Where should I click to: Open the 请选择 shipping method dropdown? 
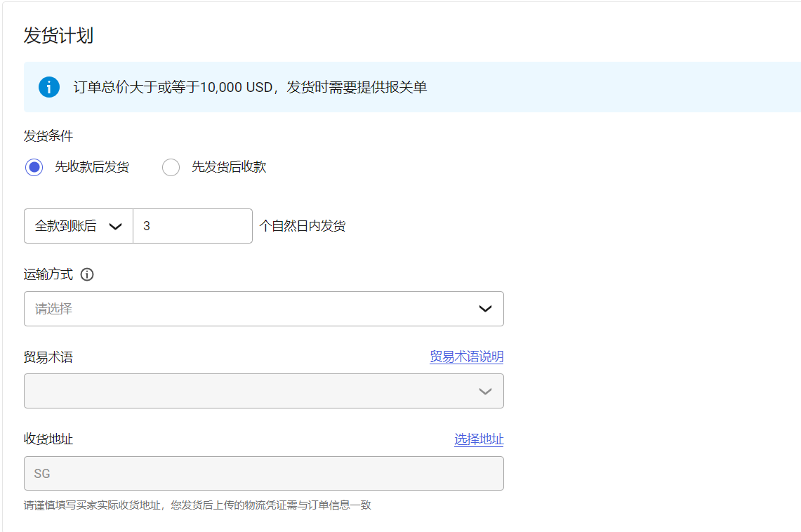[263, 309]
